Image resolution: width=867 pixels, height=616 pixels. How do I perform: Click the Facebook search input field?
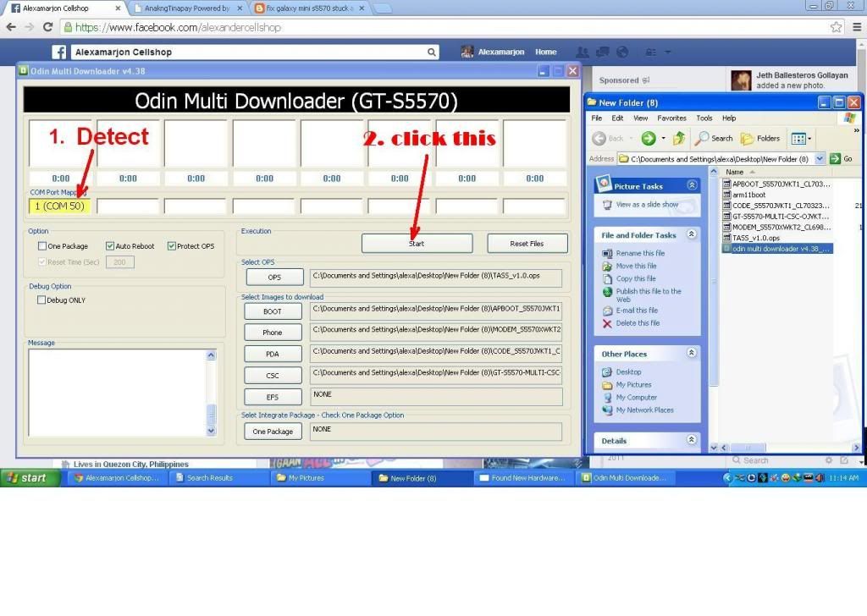point(254,52)
